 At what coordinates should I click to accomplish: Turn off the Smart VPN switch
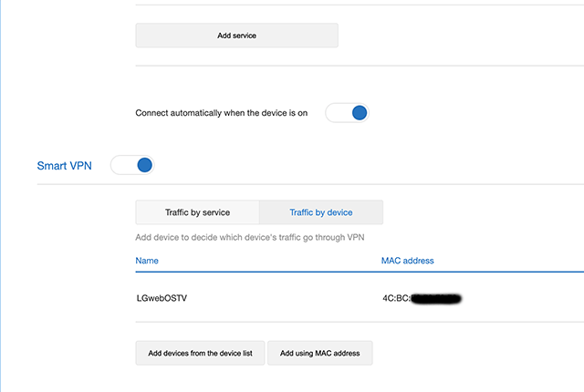pos(132,166)
